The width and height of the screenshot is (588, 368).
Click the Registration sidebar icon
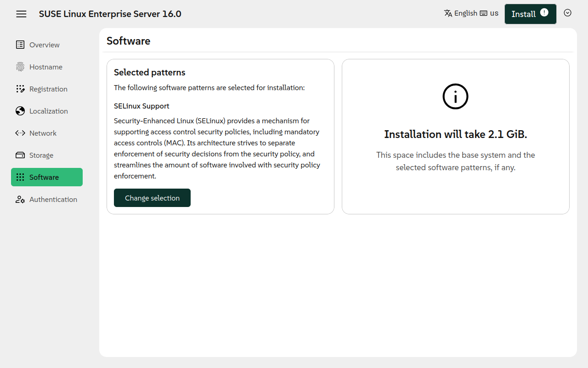[20, 89]
